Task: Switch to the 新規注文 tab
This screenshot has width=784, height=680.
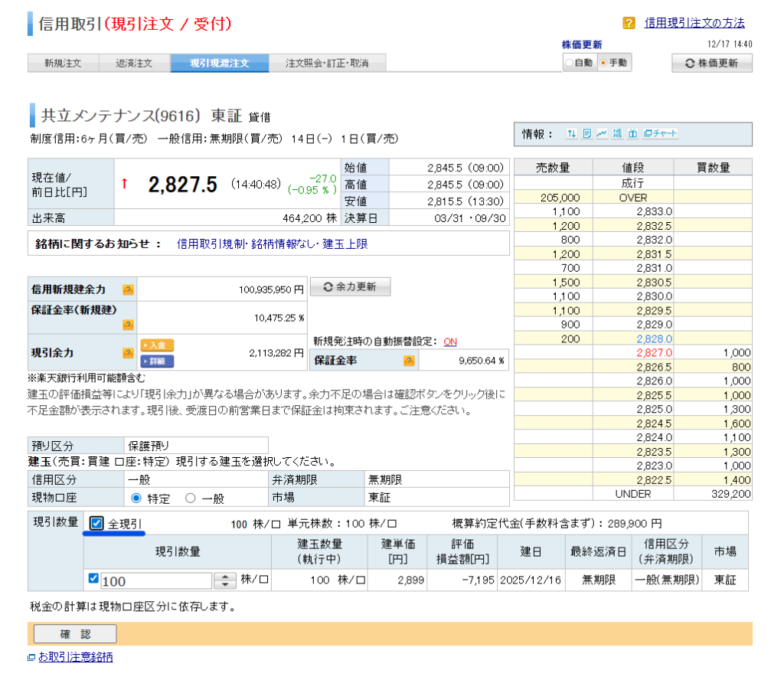Action: 63,63
